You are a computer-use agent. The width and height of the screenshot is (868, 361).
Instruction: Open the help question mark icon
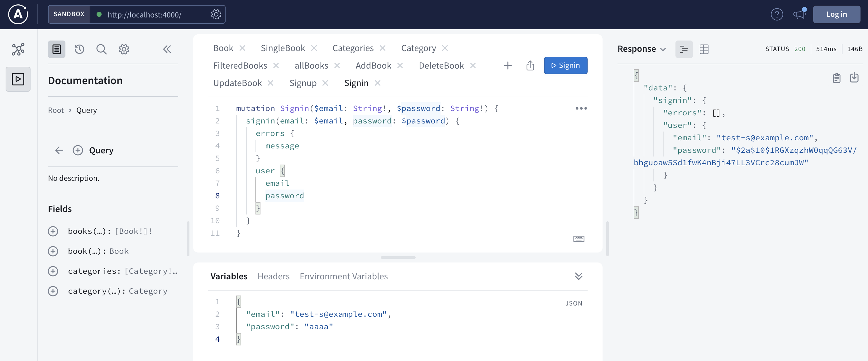pyautogui.click(x=777, y=14)
